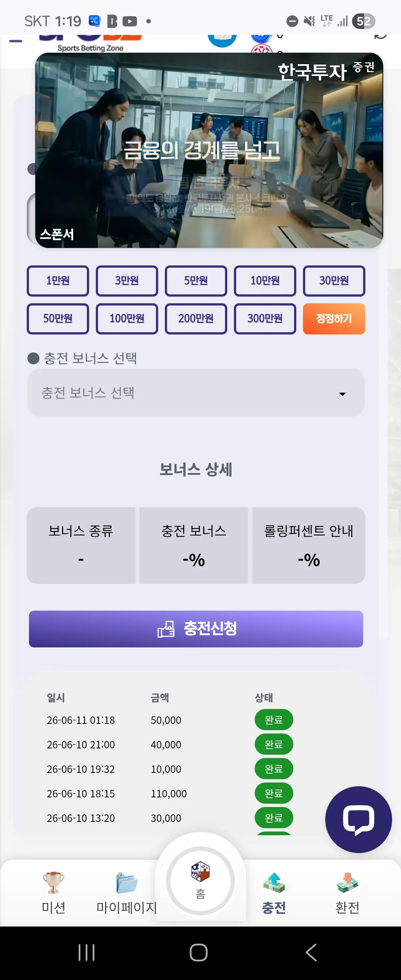
Task: Select the 1만원 amount button
Action: point(58,281)
